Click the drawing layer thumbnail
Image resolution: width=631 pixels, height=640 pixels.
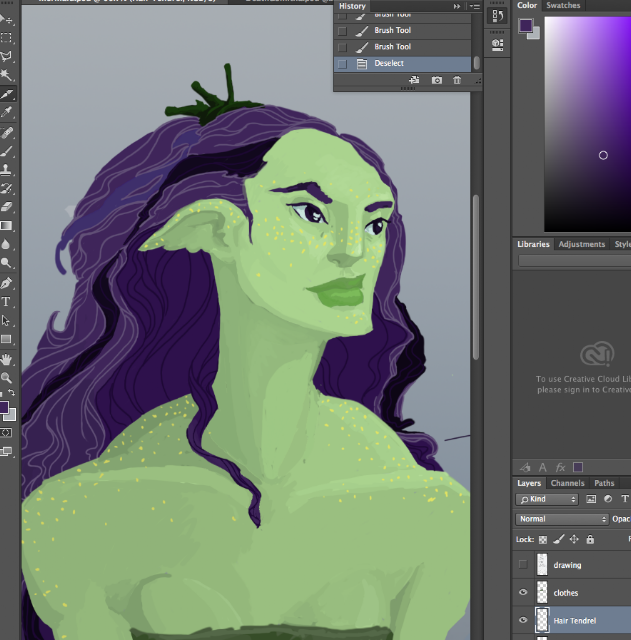pos(542,564)
